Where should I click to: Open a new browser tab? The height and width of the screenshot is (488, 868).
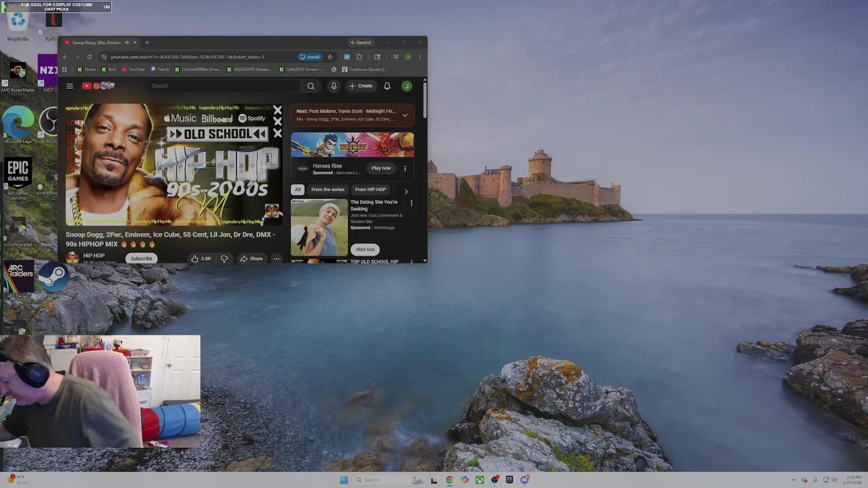[x=146, y=43]
